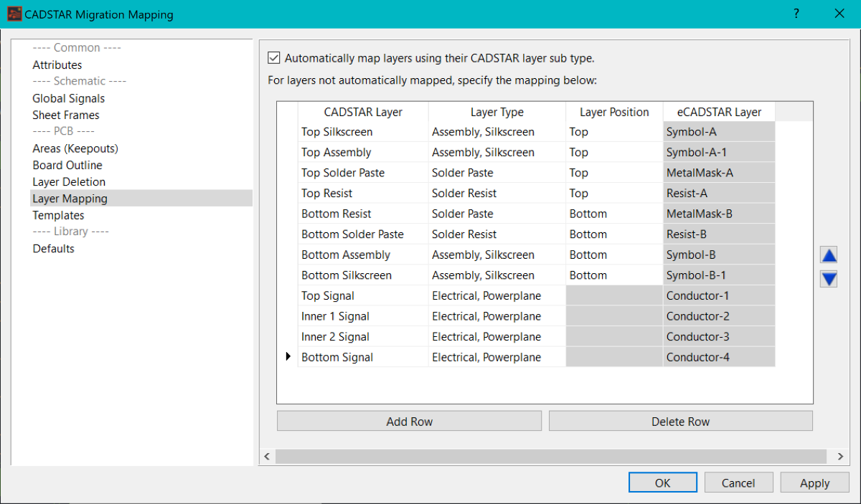The height and width of the screenshot is (504, 861).
Task: Click the eCADSTAR Layer column header
Action: pos(719,112)
